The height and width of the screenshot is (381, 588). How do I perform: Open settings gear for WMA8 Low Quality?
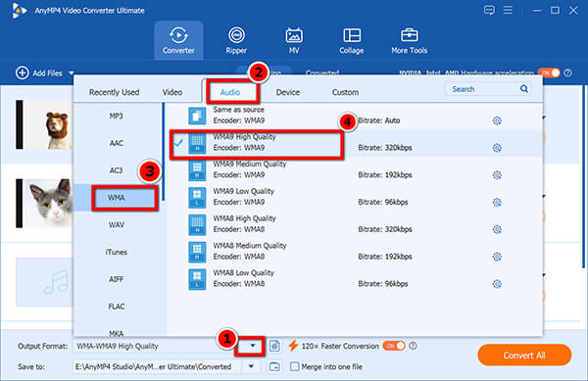(x=497, y=284)
